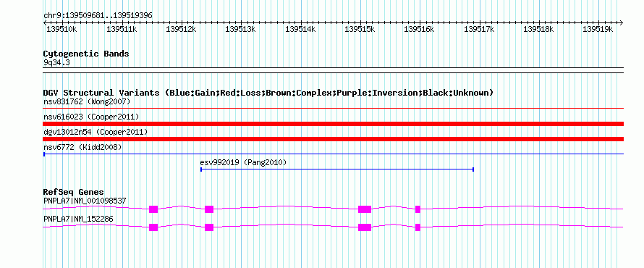644x268 pixels.
Task: Open the esv992019 (Pang2010) variant label
Action: tap(243, 162)
